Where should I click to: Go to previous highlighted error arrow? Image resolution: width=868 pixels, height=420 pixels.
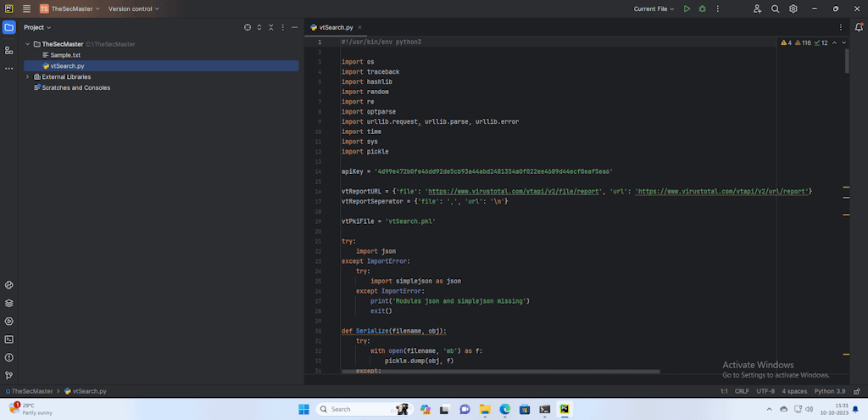pos(834,42)
